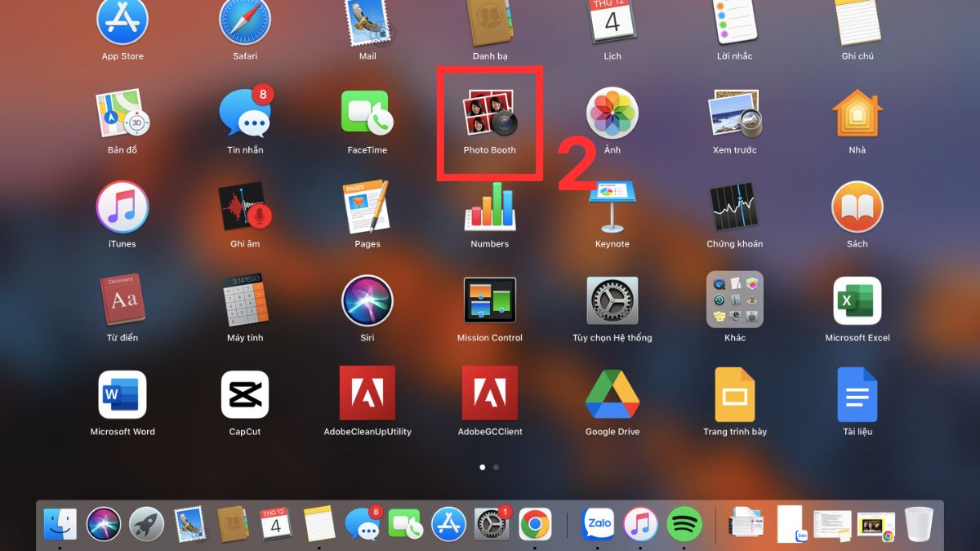Launch Google Chrome from the Dock

535,524
